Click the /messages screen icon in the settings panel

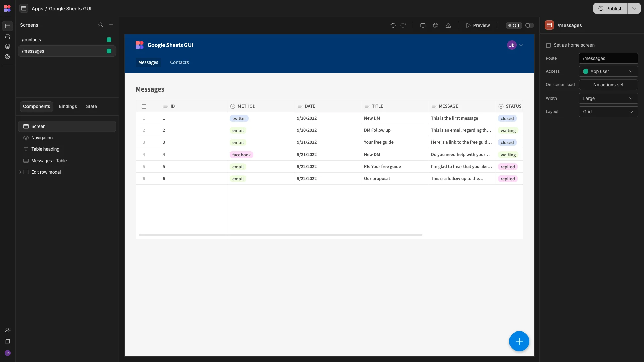[549, 25]
